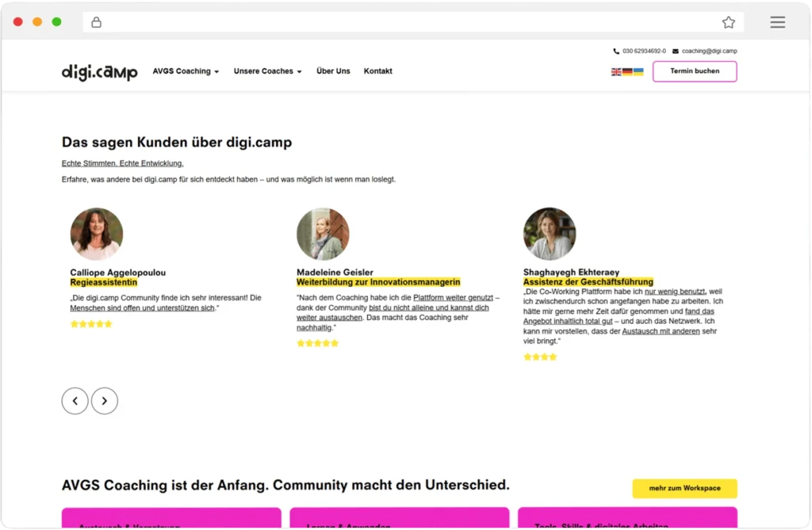Open the AVGS Coaching dropdown menu
The height and width of the screenshot is (530, 812).
click(x=186, y=71)
